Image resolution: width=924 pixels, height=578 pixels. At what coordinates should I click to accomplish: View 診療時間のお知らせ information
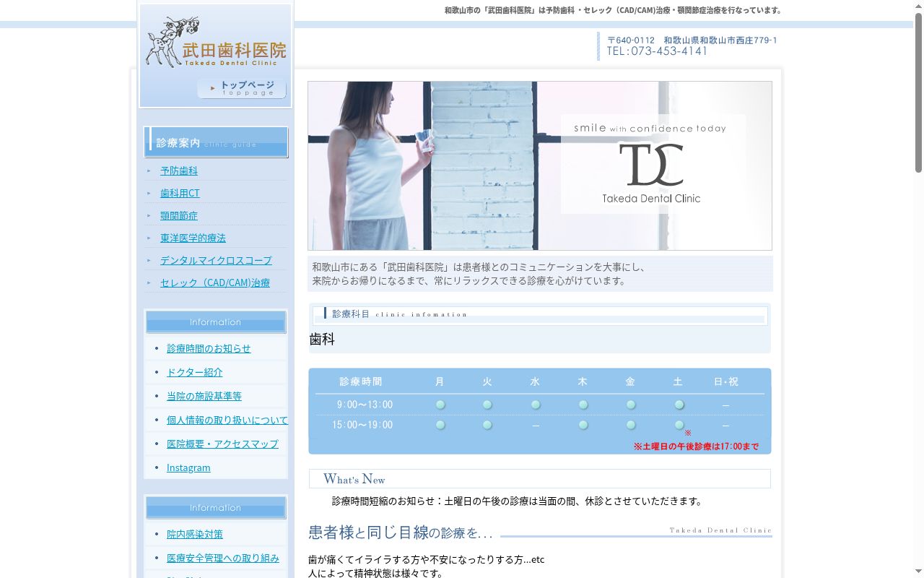[x=209, y=348]
